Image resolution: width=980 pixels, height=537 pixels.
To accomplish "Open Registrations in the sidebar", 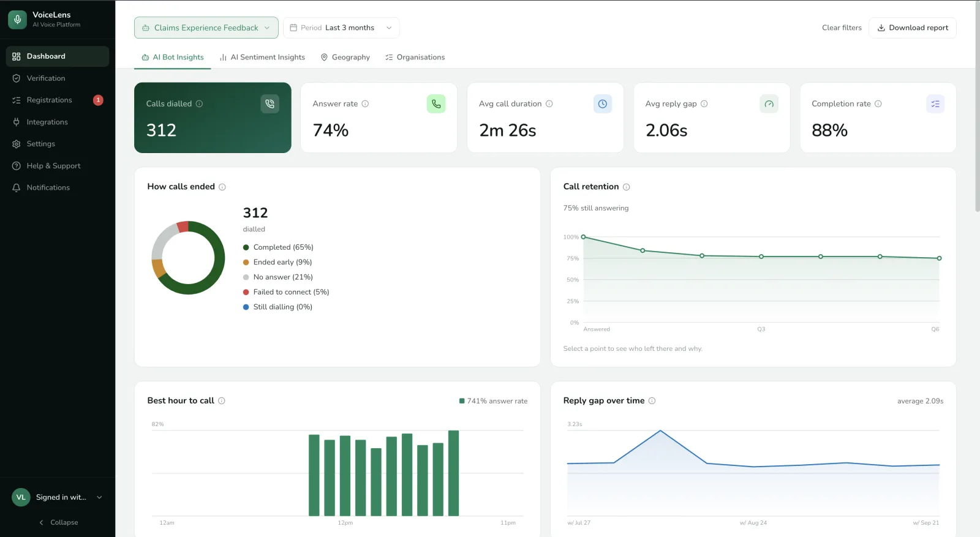I will click(x=58, y=100).
